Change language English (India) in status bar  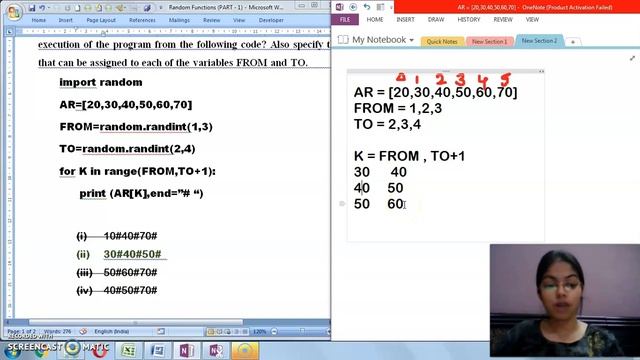(x=111, y=331)
